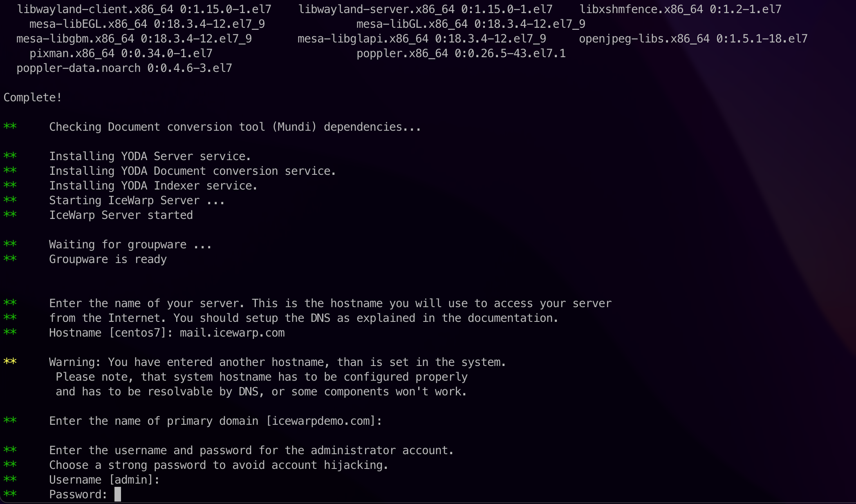Click the Installing YODA Server service line

[x=150, y=156]
